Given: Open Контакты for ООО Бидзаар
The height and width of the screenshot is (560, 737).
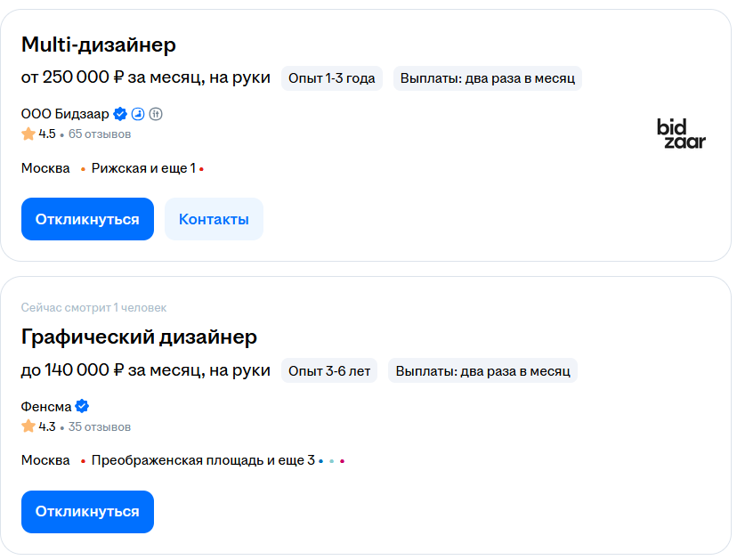Looking at the screenshot, I should point(214,218).
